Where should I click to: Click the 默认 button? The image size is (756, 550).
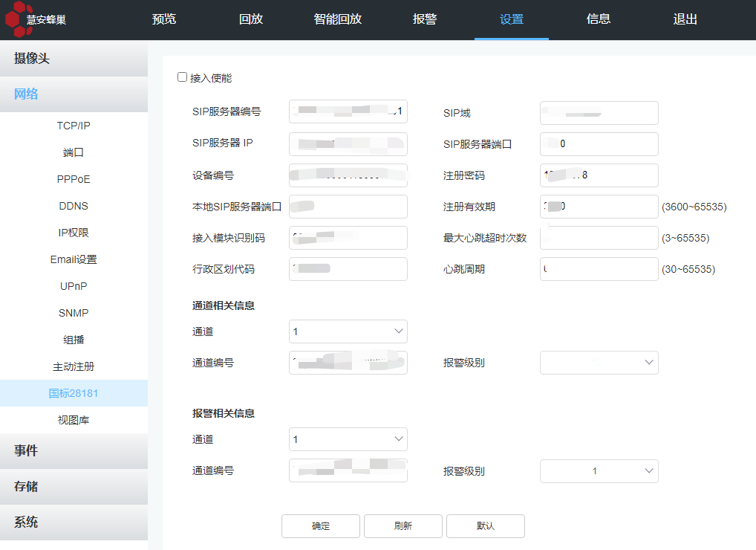[485, 525]
